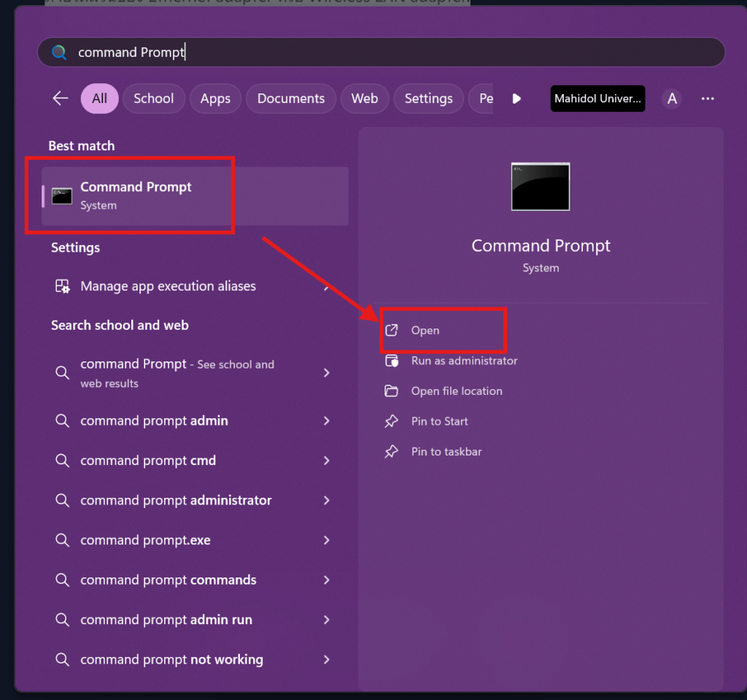747x700 pixels.
Task: Expand the 'command prompt.exe' suggestion chevron
Action: pyautogui.click(x=326, y=540)
